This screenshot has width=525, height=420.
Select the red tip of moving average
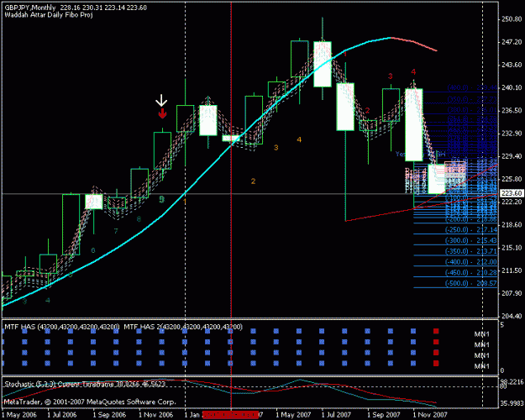click(414, 44)
